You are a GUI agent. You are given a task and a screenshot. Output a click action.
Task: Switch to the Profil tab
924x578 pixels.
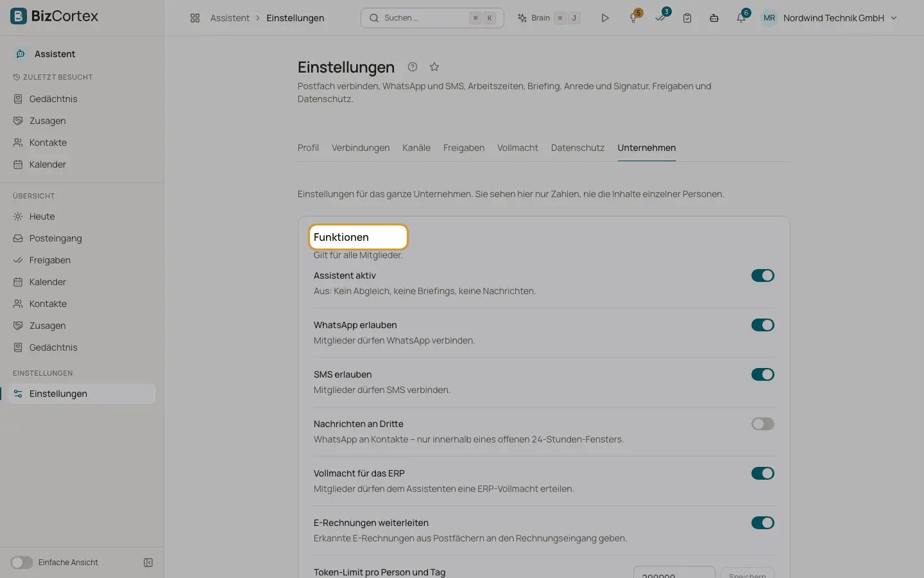pyautogui.click(x=308, y=148)
